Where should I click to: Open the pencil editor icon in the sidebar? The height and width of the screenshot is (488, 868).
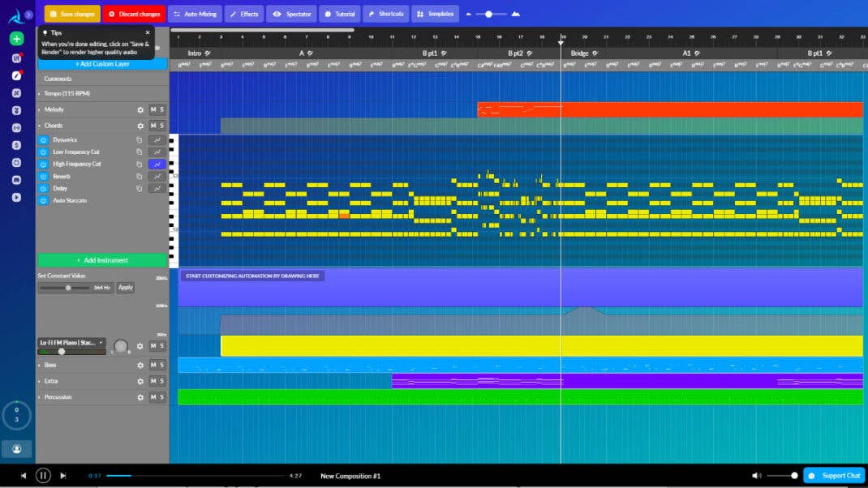tap(16, 76)
